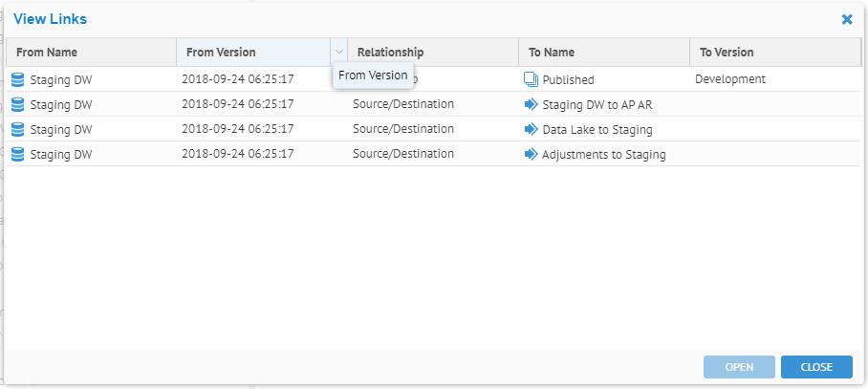Click the arrow icon beside Adjustments to Staging

pyautogui.click(x=532, y=154)
